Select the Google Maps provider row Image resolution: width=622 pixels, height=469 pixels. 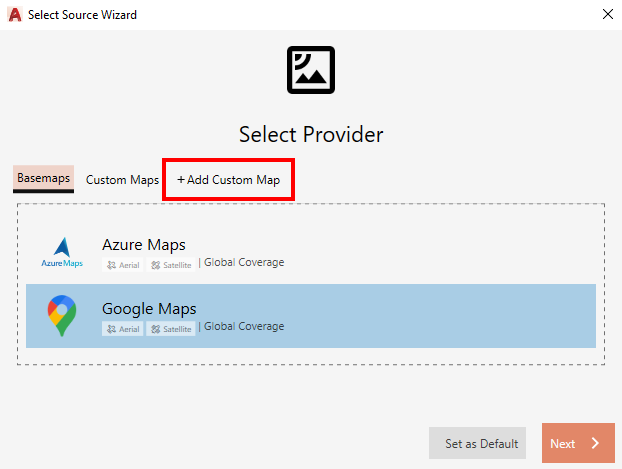[311, 316]
